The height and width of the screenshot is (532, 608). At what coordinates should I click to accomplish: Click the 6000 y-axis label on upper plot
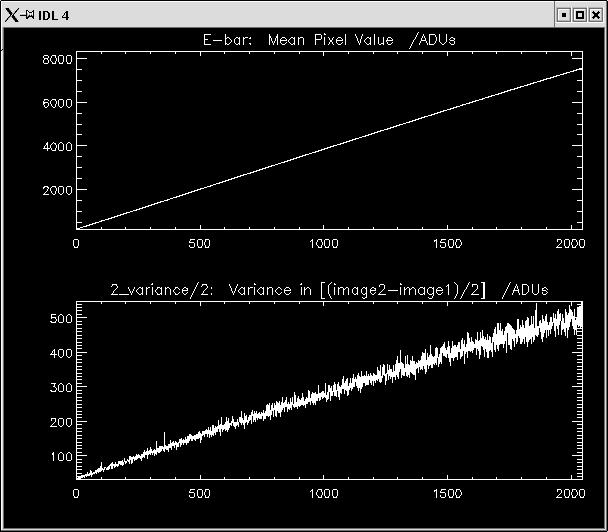pos(58,103)
